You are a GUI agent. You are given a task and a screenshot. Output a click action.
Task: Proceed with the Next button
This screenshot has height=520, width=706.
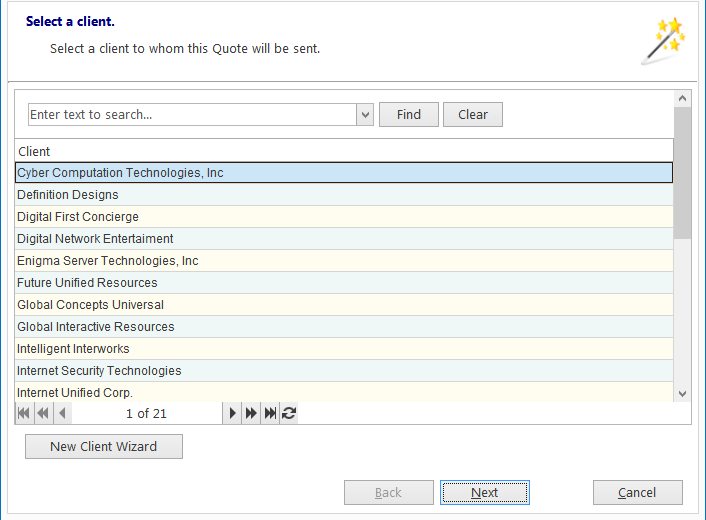(x=484, y=493)
